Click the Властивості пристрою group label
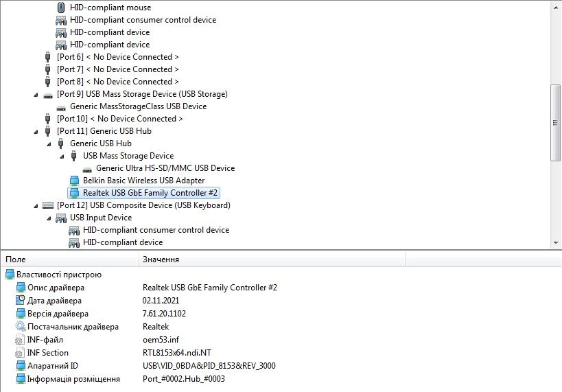 pos(59,275)
